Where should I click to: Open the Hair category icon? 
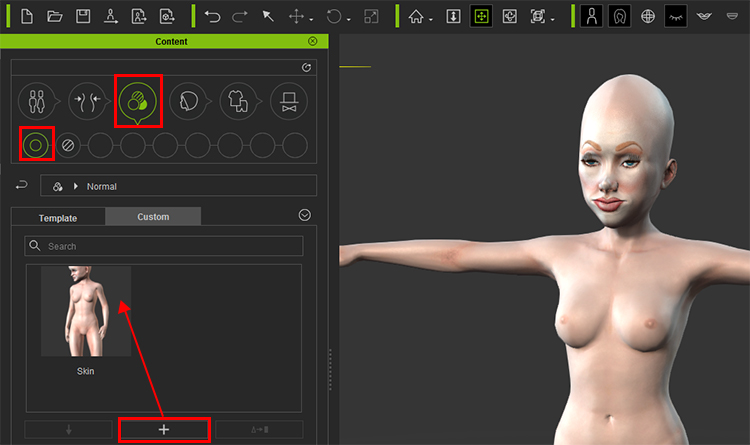point(188,100)
